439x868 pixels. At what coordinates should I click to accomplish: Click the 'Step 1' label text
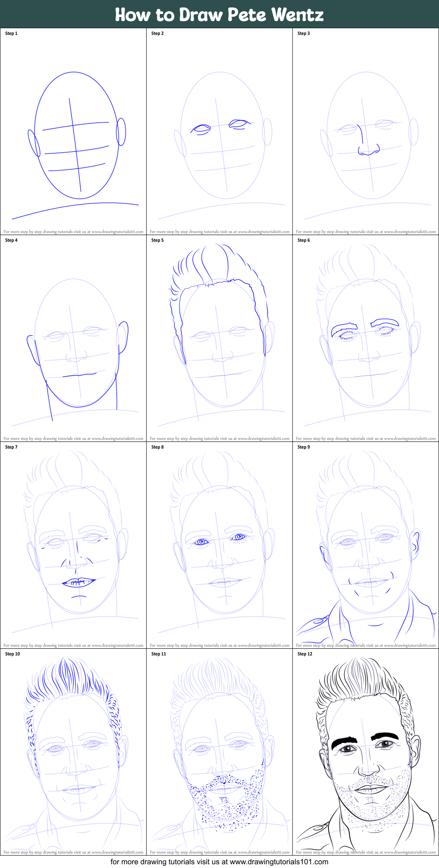(11, 34)
